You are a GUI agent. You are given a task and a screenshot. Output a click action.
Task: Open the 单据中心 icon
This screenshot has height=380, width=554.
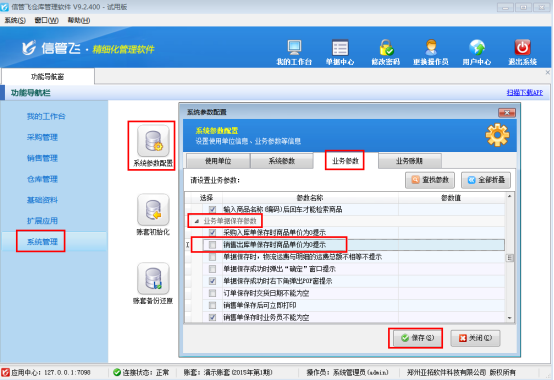(x=340, y=48)
